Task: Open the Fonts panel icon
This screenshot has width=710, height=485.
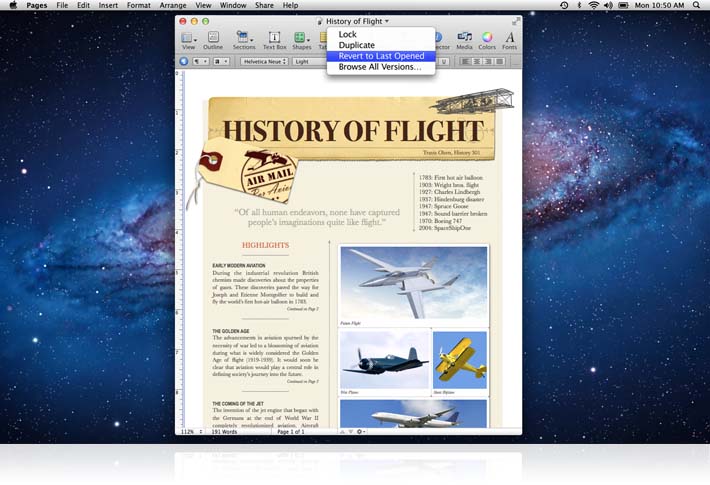Action: tap(510, 38)
